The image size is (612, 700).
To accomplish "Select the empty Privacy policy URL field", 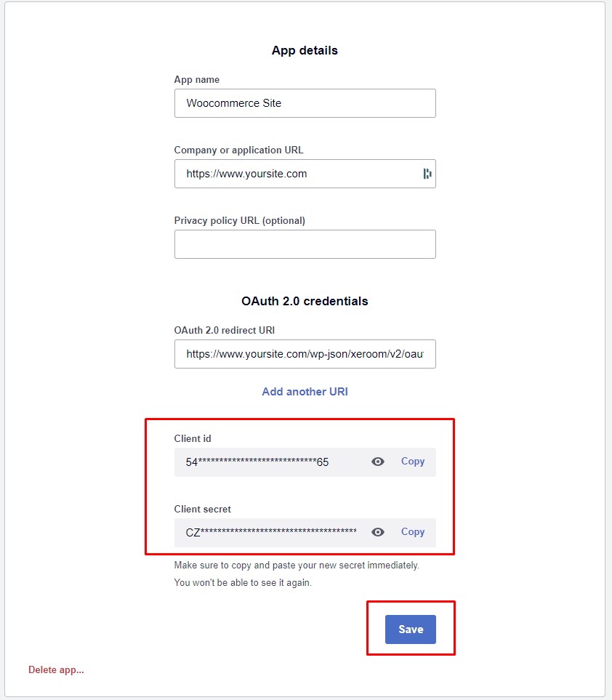I will [305, 244].
